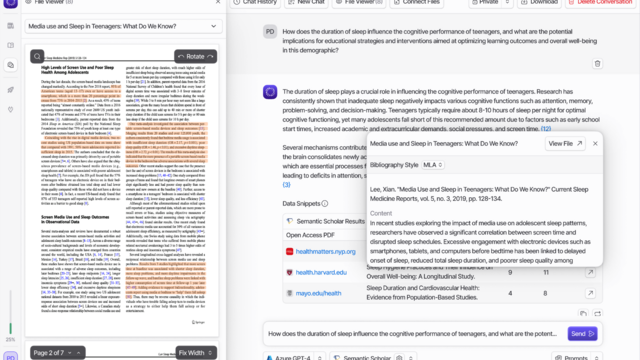Image resolution: width=640 pixels, height=360 pixels.
Task: Open File Viewer tab in top bar
Action: [x=359, y=2]
